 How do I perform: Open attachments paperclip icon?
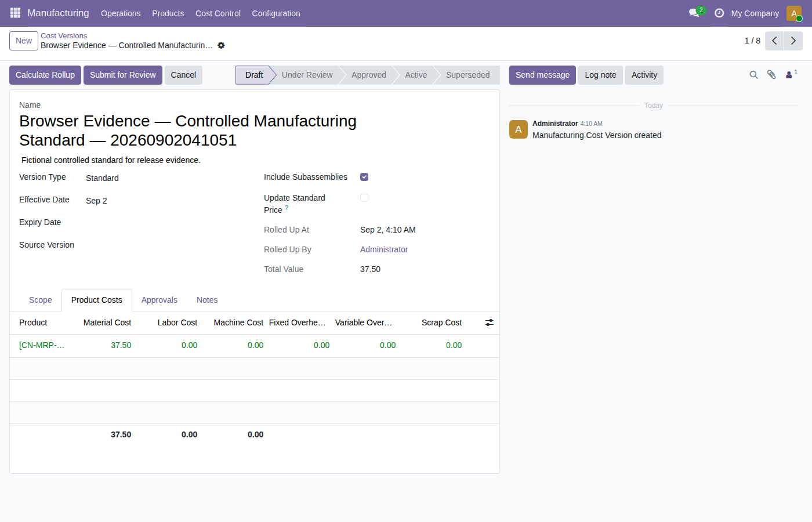[771, 75]
